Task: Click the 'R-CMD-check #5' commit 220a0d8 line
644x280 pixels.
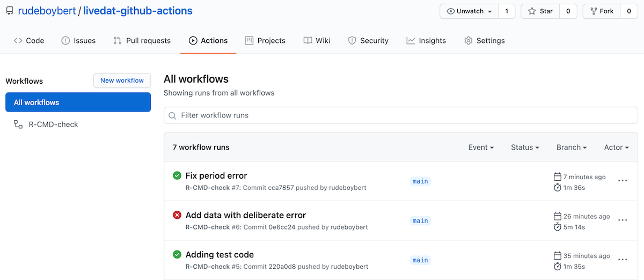Action: [276, 267]
